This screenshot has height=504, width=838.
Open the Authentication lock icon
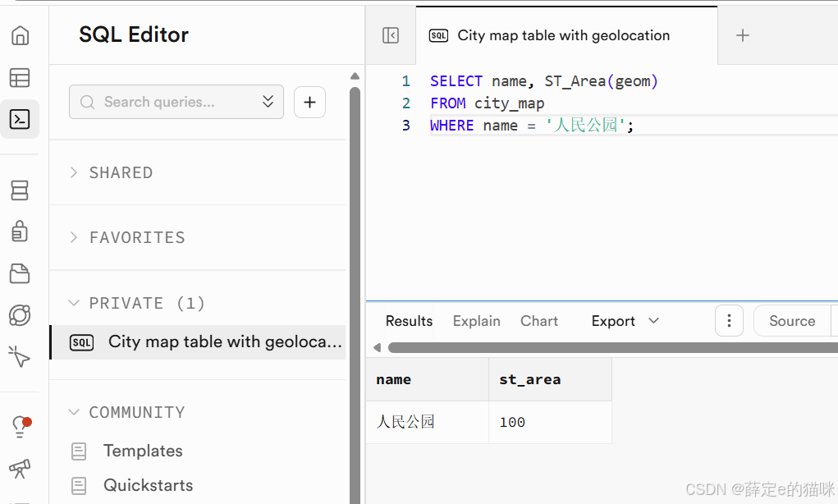pos(20,231)
